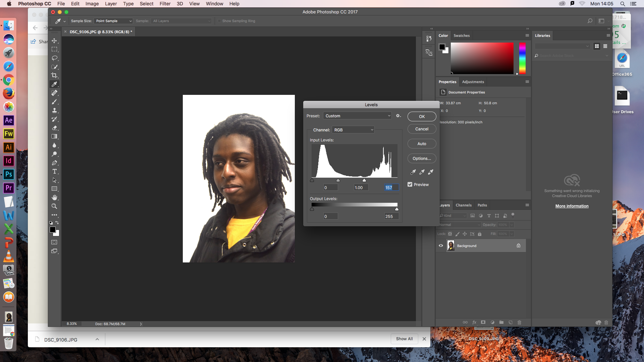Open the More information link
The height and width of the screenshot is (362, 644).
pyautogui.click(x=572, y=206)
